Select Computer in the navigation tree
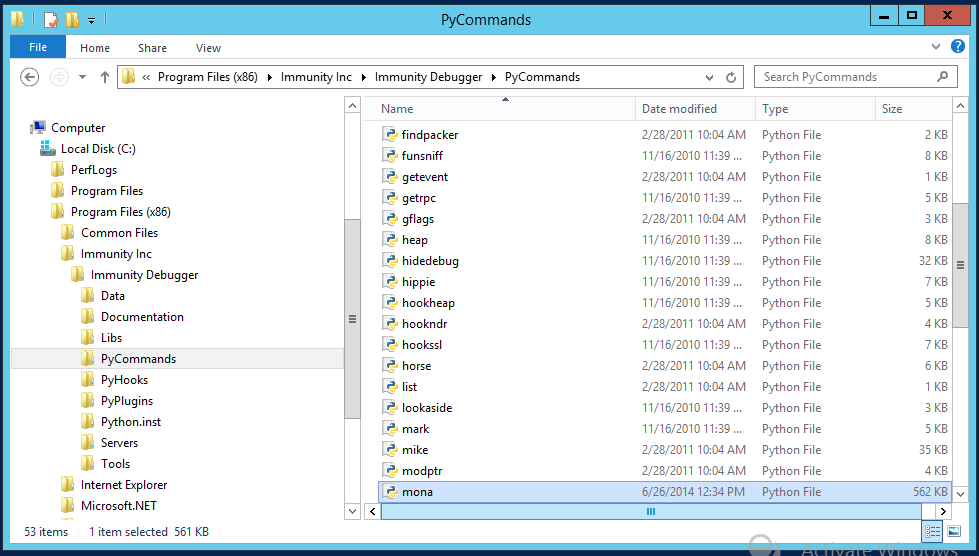979x556 pixels. click(77, 128)
